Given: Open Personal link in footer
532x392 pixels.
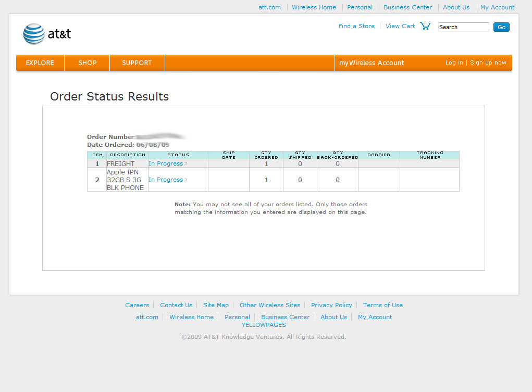Looking at the screenshot, I should pyautogui.click(x=237, y=317).
